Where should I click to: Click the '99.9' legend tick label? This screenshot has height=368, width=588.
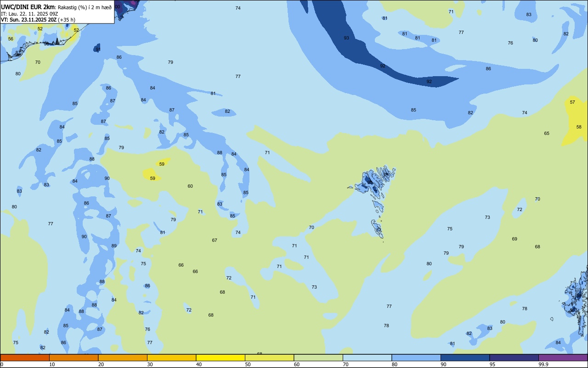[x=543, y=364]
